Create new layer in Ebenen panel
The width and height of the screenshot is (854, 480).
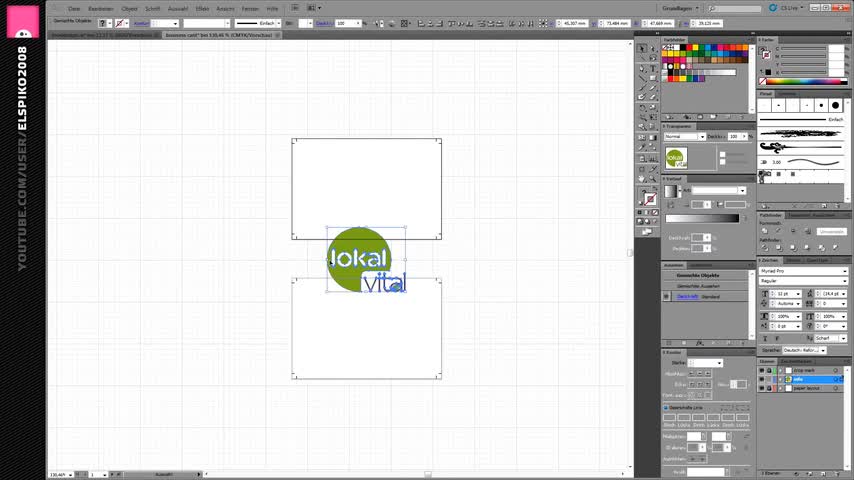tap(823, 474)
